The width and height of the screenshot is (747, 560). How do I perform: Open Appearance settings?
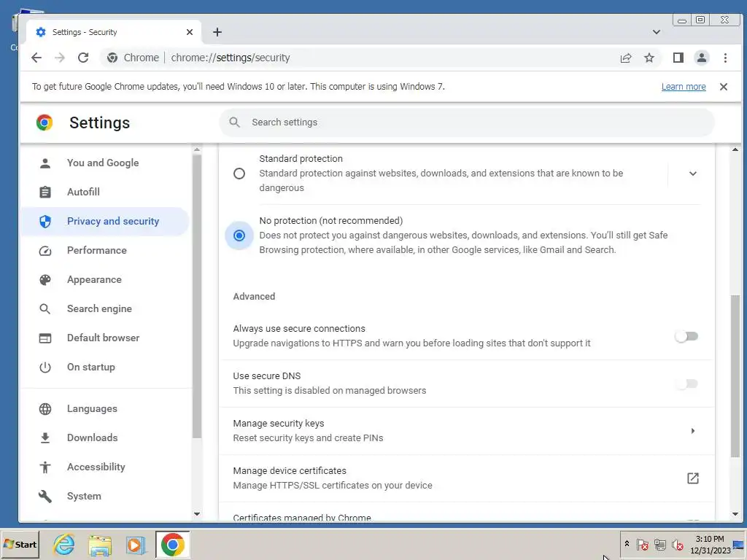tap(105, 279)
